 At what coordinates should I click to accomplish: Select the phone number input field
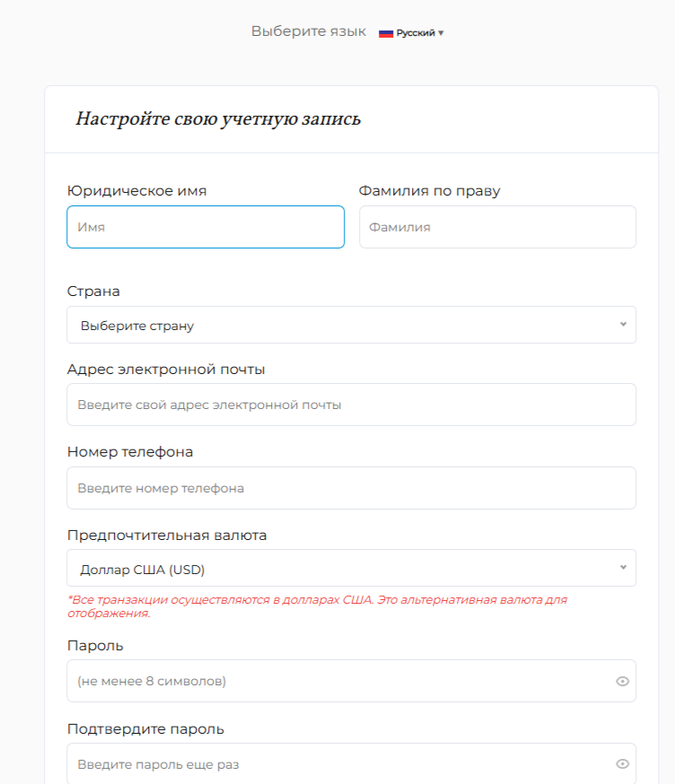pyautogui.click(x=350, y=487)
